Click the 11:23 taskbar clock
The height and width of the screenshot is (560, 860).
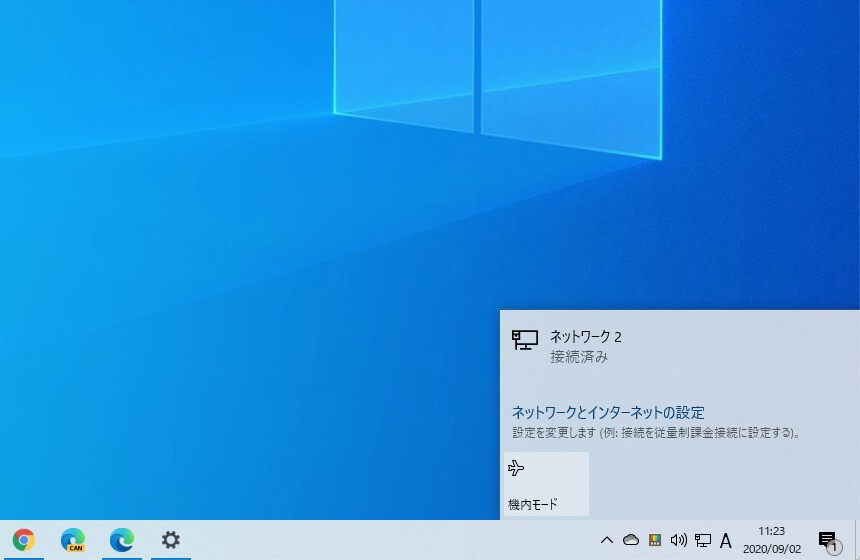(x=771, y=531)
